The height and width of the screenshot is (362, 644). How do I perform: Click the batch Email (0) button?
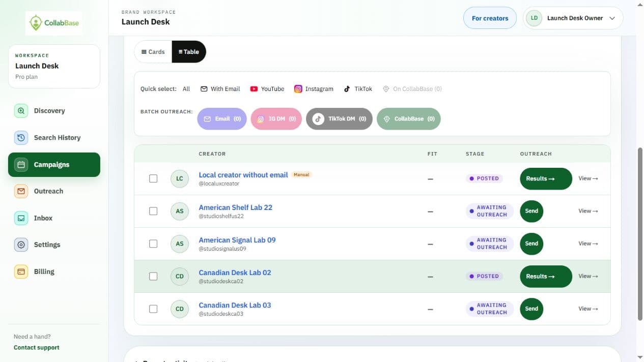222,119
